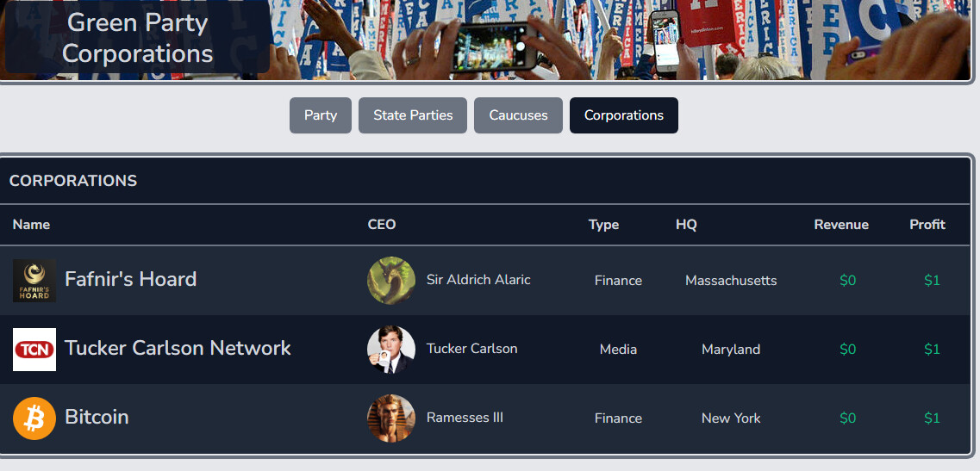Click the red TCN logo icon

click(x=34, y=350)
